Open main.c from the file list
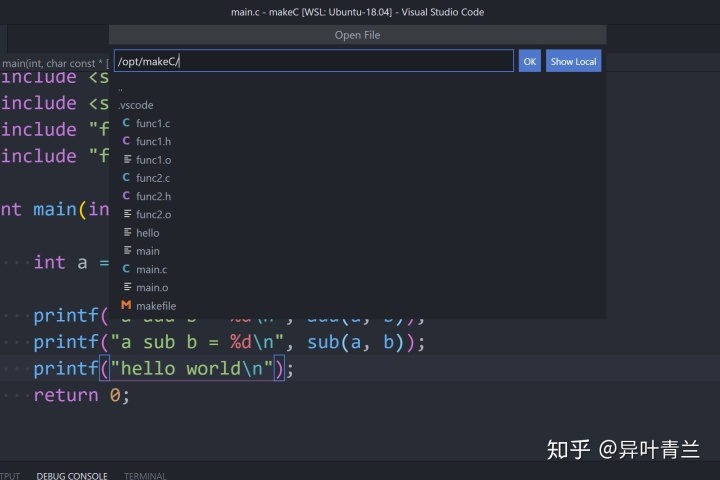The image size is (720, 480). (x=360, y=269)
